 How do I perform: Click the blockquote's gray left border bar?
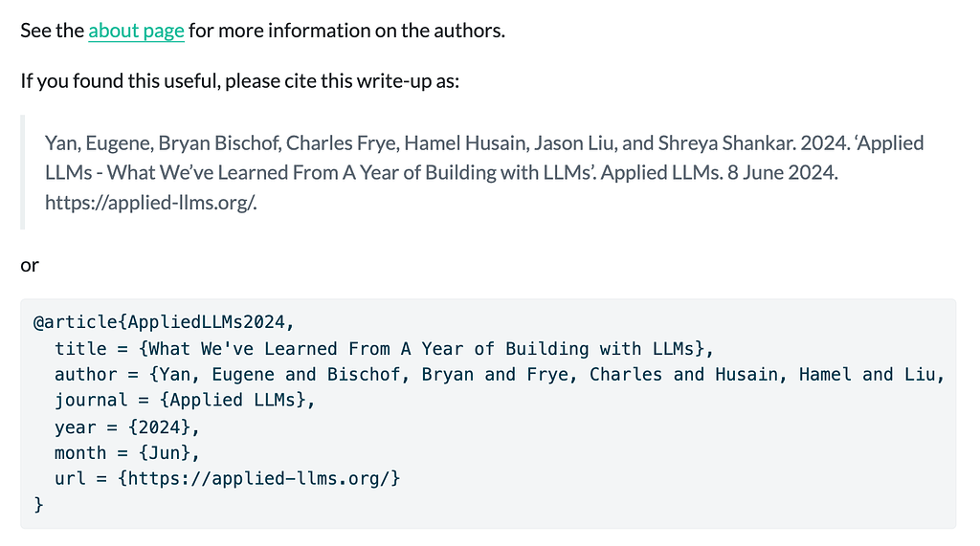pyautogui.click(x=23, y=173)
